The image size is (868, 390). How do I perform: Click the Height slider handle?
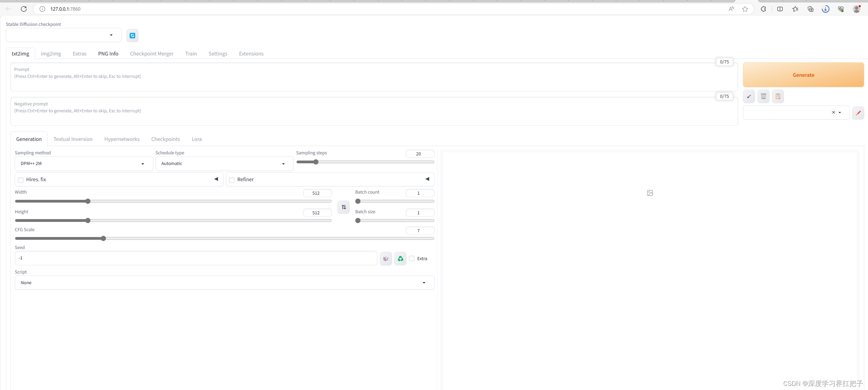click(88, 220)
